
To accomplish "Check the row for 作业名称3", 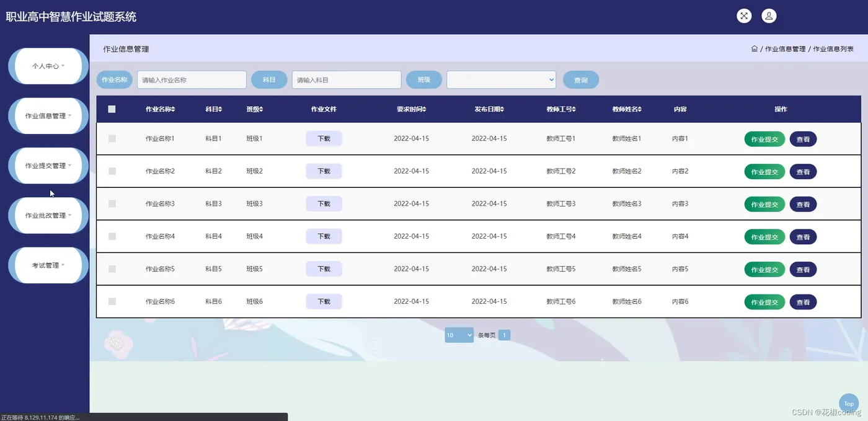I will click(112, 204).
